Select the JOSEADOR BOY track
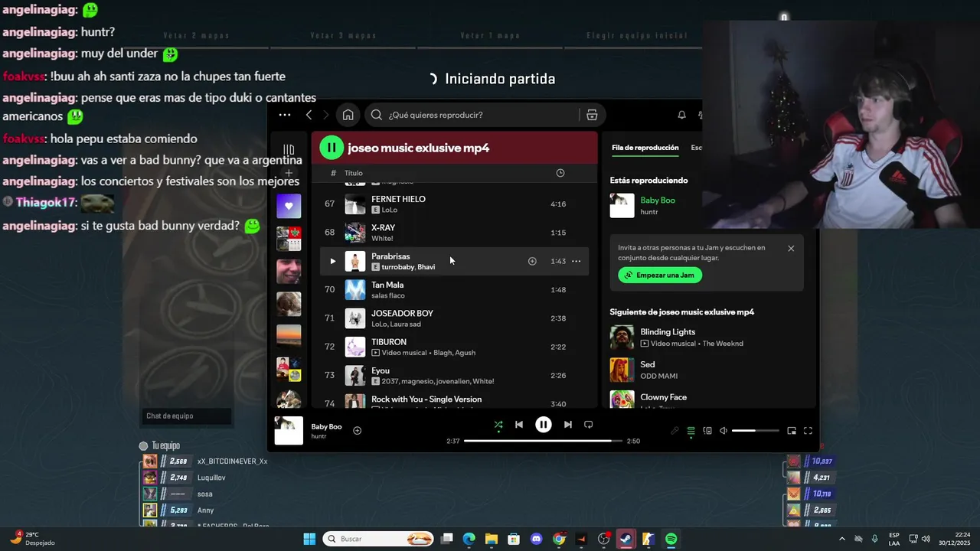 click(454, 318)
